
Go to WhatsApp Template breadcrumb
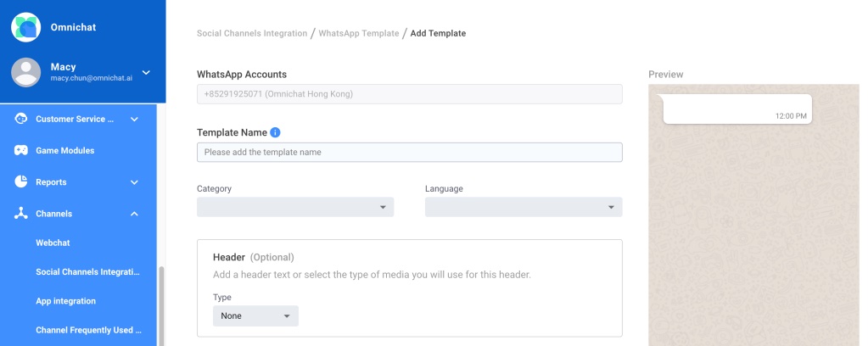(358, 33)
